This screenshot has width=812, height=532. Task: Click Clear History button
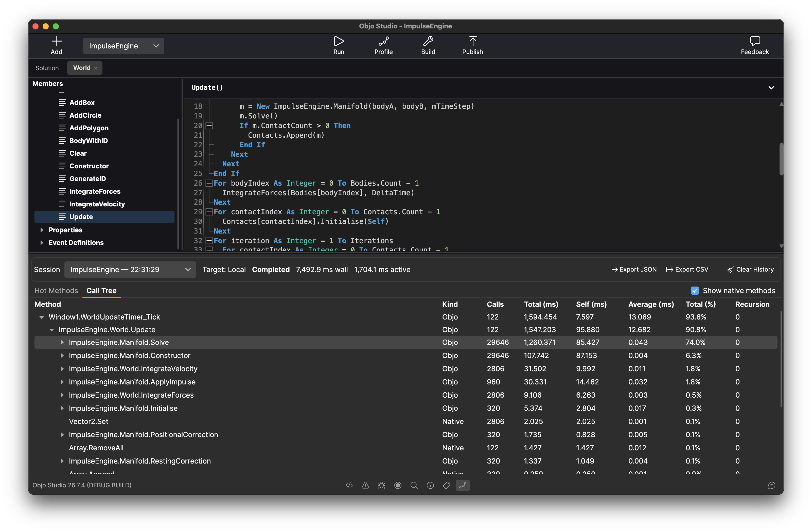750,269
